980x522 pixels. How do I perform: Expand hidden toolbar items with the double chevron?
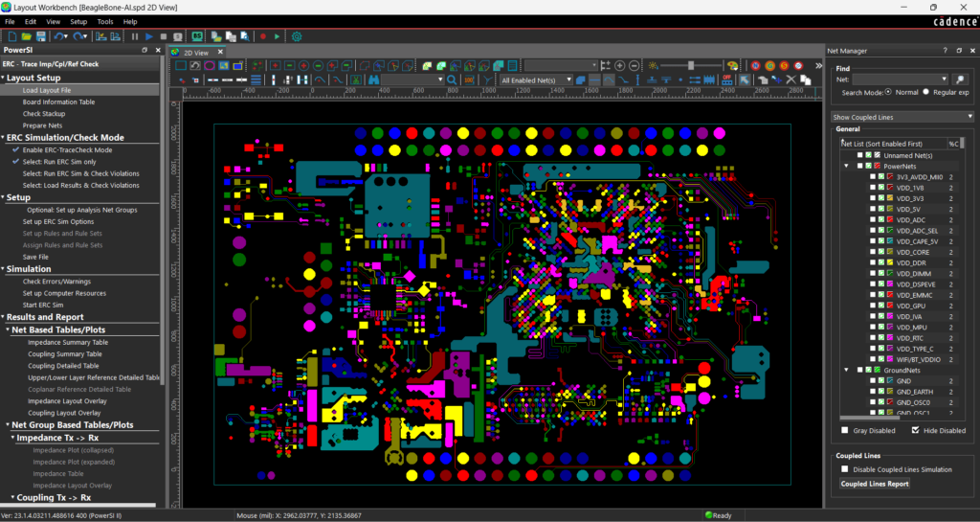coord(819,66)
